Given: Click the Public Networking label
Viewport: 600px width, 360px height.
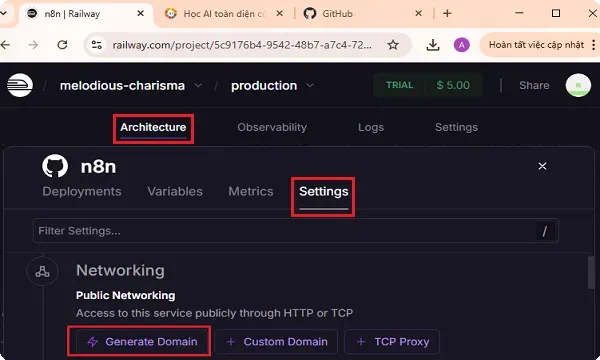Looking at the screenshot, I should pos(126,295).
